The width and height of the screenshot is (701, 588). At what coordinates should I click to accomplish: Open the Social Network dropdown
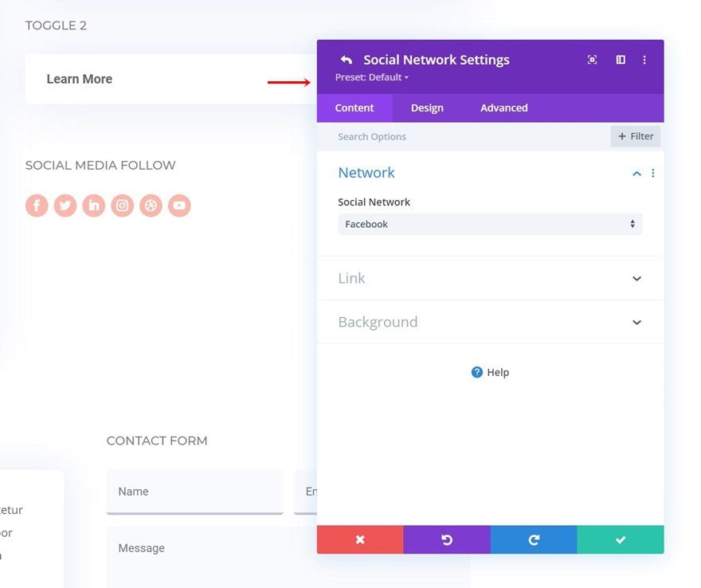[x=489, y=225]
